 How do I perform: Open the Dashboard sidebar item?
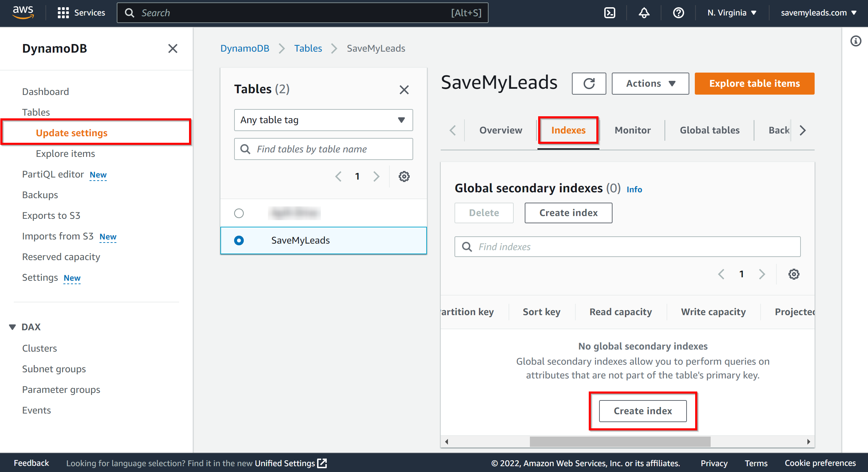coord(45,92)
